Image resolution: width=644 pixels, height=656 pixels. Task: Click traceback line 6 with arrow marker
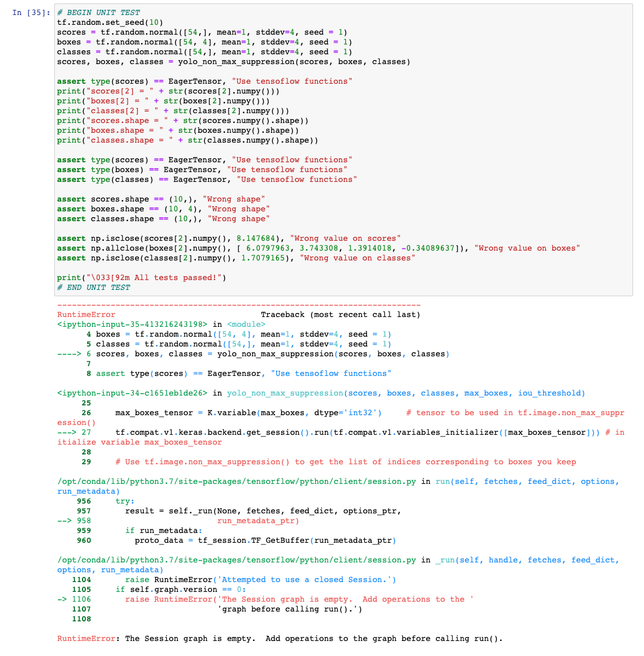point(253,354)
